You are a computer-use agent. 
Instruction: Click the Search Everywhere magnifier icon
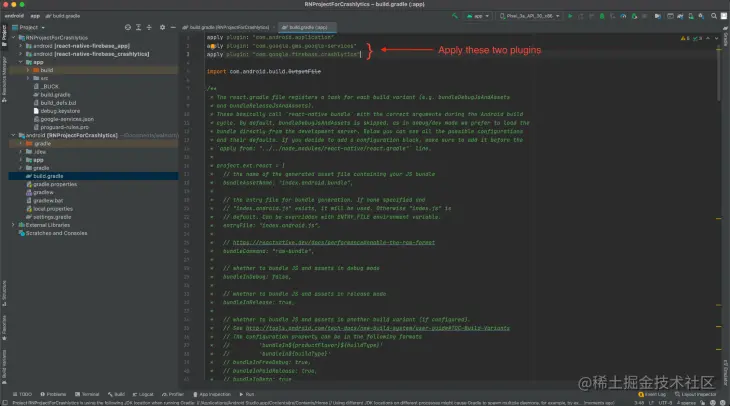click(714, 16)
